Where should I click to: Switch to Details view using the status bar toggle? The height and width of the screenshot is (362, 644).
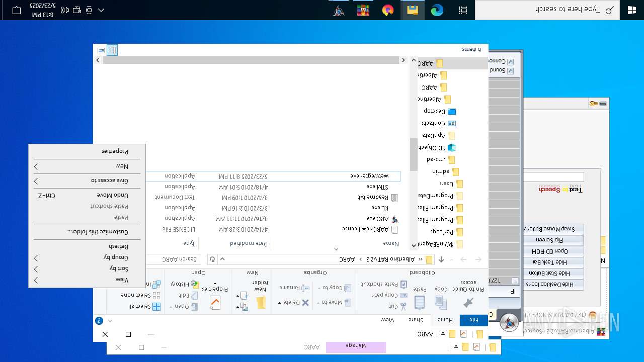112,50
